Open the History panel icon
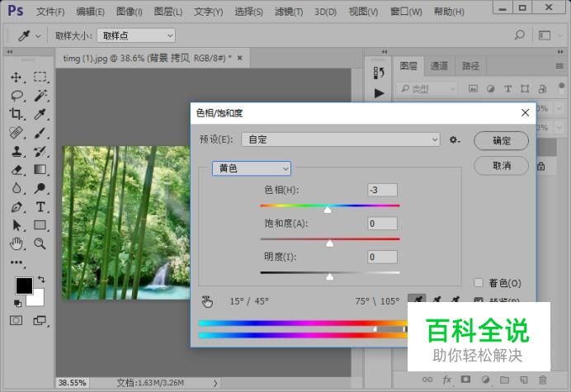This screenshot has width=571, height=392. (379, 73)
